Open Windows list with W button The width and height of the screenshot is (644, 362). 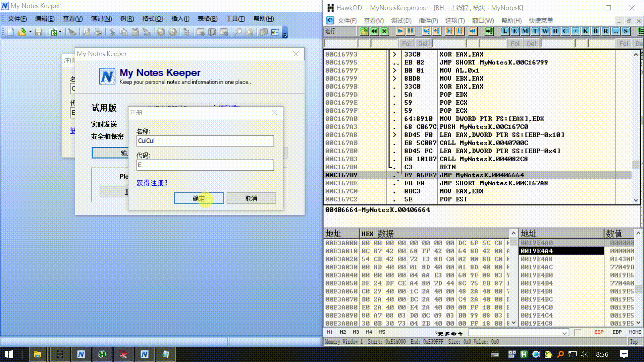(x=545, y=31)
